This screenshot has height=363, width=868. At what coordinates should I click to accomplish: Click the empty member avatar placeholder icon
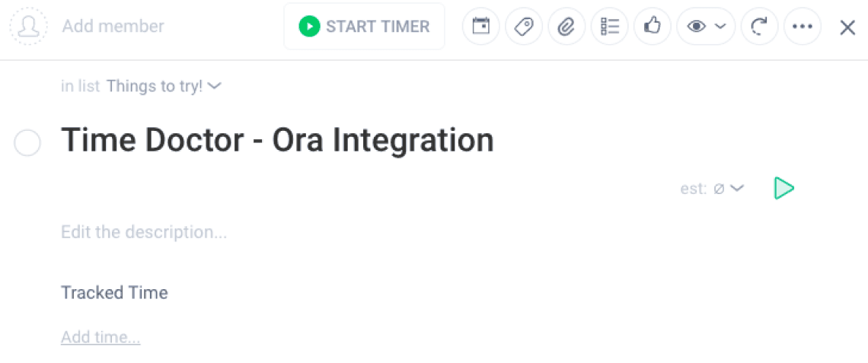[x=28, y=27]
